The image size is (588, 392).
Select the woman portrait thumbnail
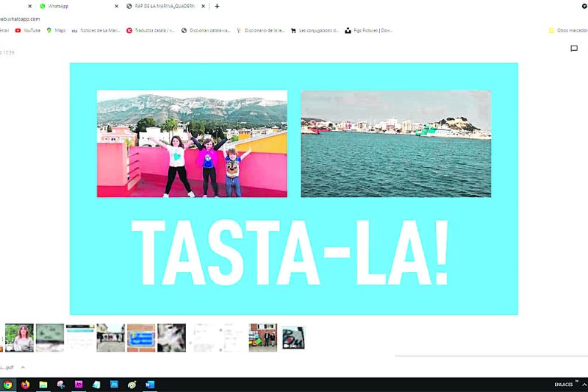(19, 338)
